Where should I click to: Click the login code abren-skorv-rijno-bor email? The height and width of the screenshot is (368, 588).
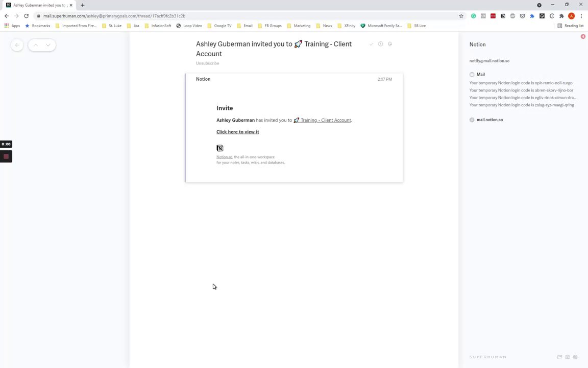521,90
